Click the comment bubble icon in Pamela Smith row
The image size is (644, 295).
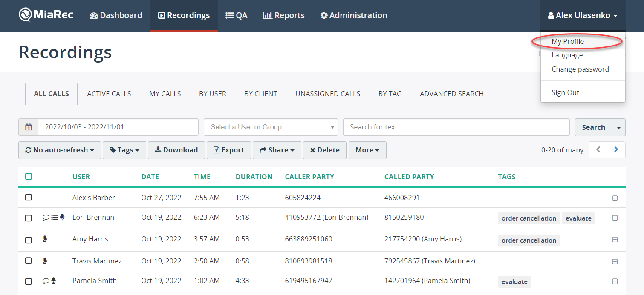[46, 281]
